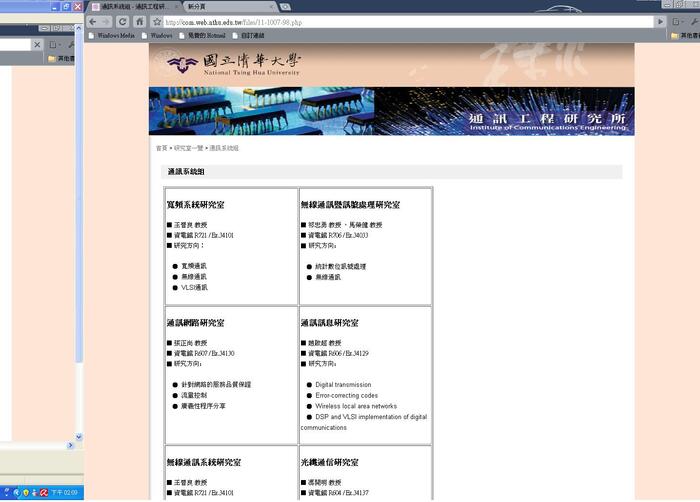Open the 自訂連結 bookmark

pos(248,35)
